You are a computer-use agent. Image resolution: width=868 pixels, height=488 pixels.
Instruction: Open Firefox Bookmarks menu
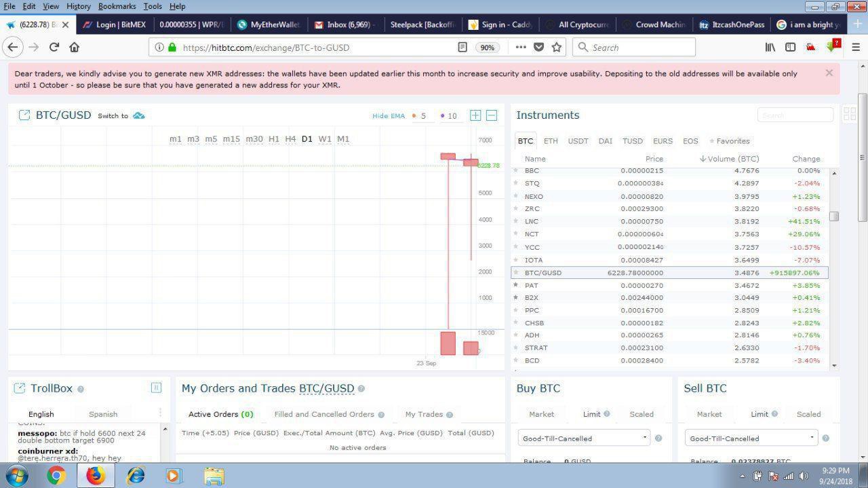pos(117,6)
